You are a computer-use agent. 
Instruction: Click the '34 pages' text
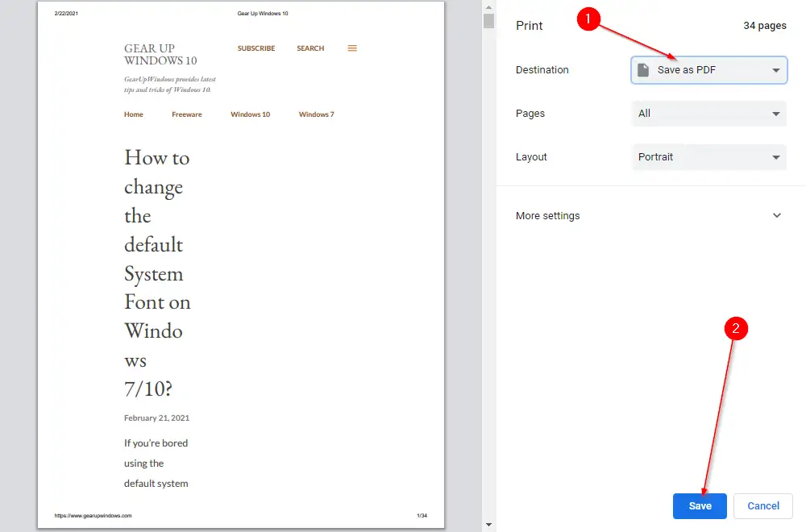(x=764, y=26)
